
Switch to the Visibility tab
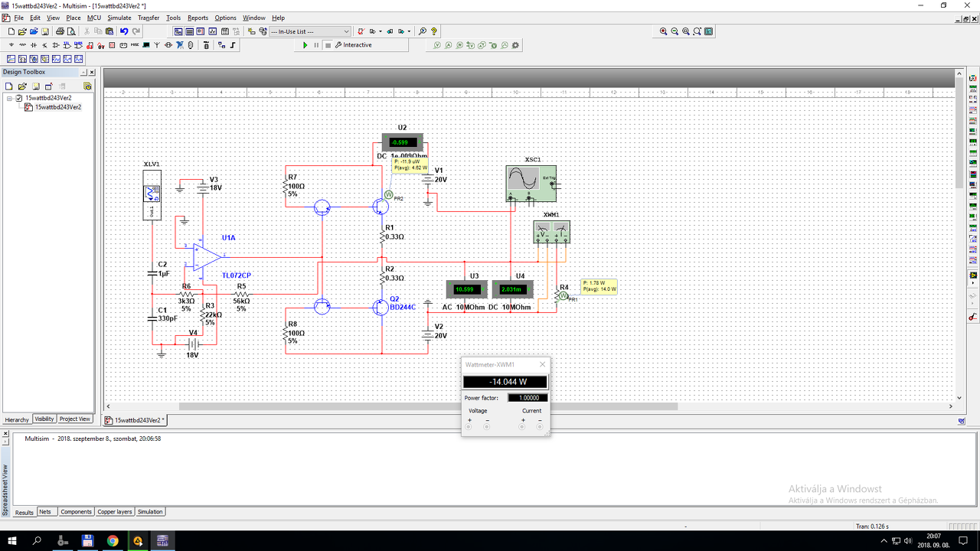point(44,419)
